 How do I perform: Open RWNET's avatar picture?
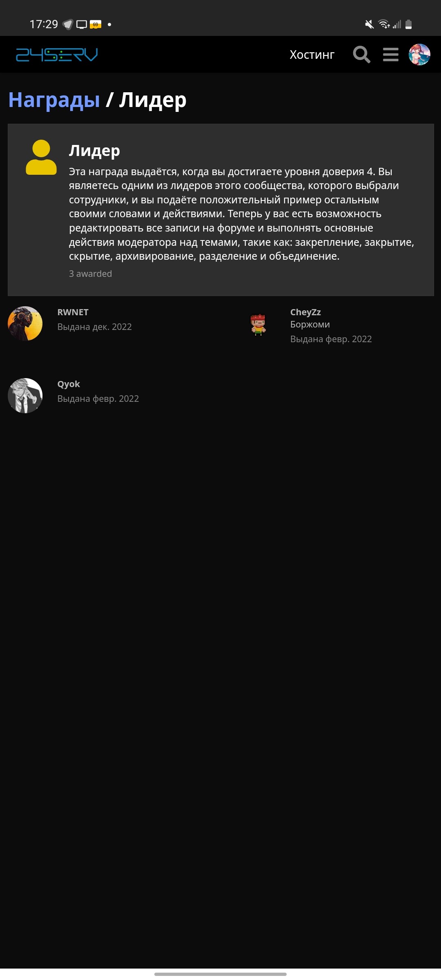point(25,323)
